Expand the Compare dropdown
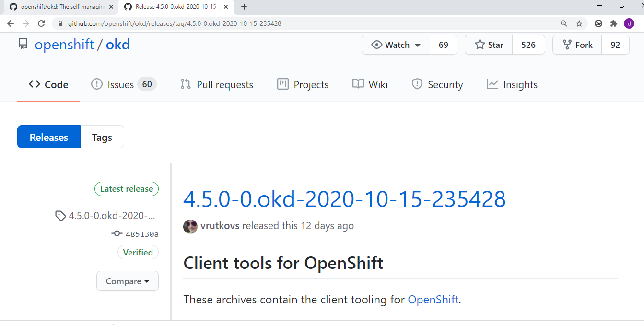Image resolution: width=644 pixels, height=325 pixels. pyautogui.click(x=128, y=281)
